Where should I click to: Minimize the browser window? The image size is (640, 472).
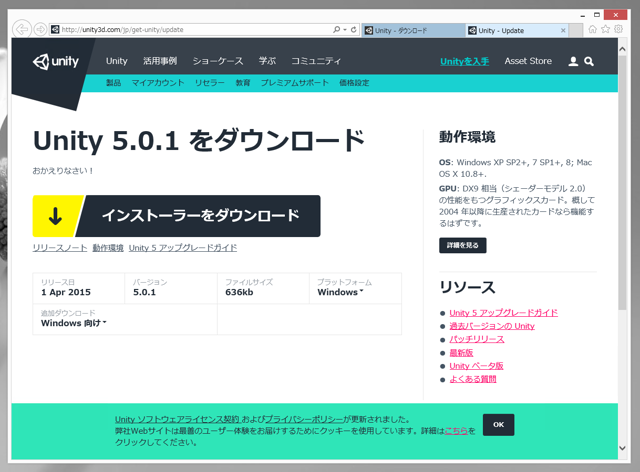point(582,16)
